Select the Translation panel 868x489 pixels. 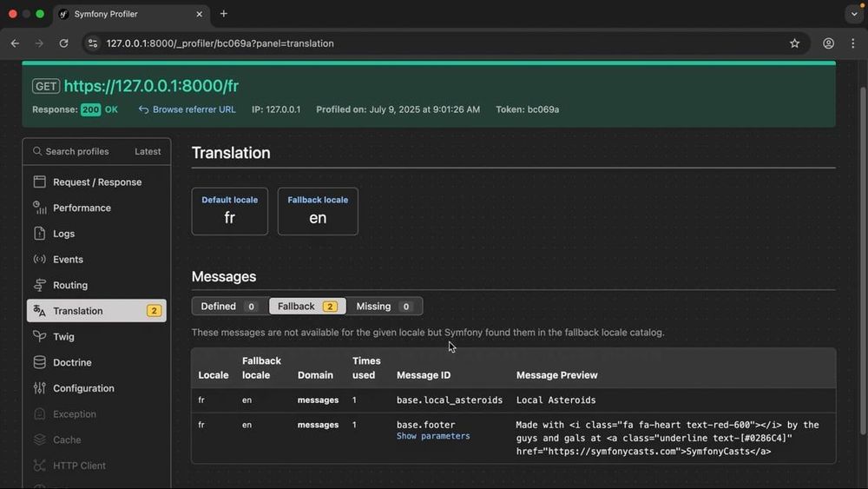pos(96,311)
